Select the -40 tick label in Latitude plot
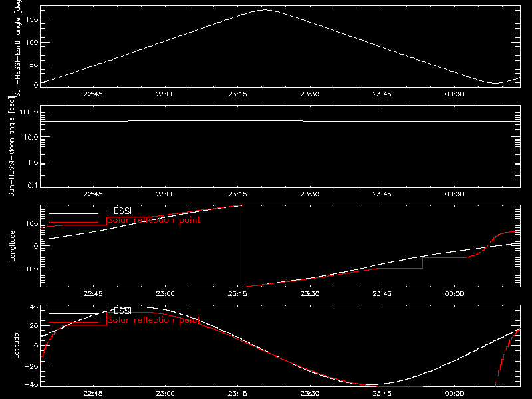532x399 pixels. pos(31,385)
